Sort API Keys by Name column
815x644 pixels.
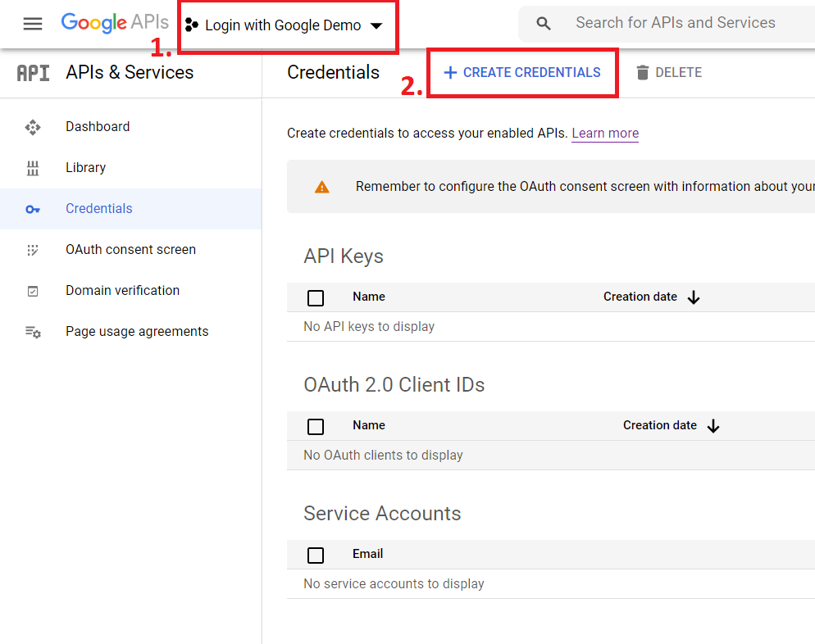369,297
